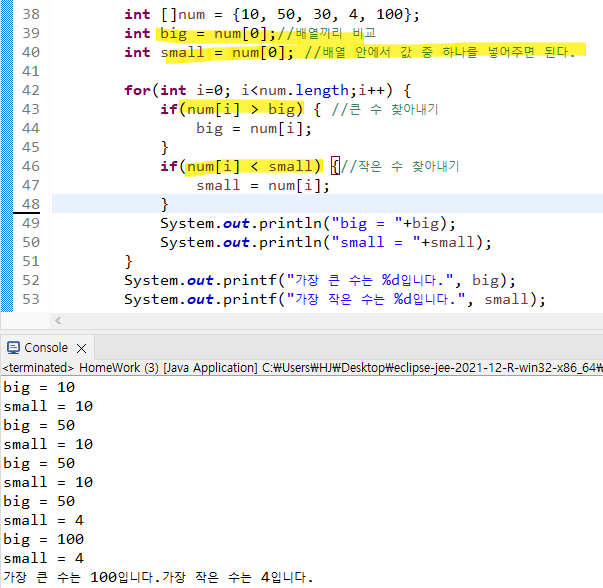The height and width of the screenshot is (588, 603).
Task: Click the comment '//배열끼리 비교'
Action: [x=326, y=33]
